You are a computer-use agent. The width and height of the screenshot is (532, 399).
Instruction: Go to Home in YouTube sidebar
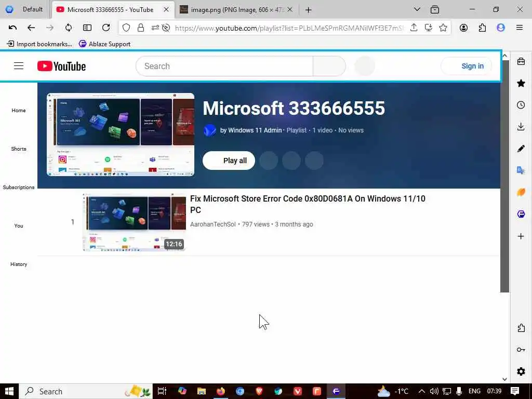[x=19, y=110]
